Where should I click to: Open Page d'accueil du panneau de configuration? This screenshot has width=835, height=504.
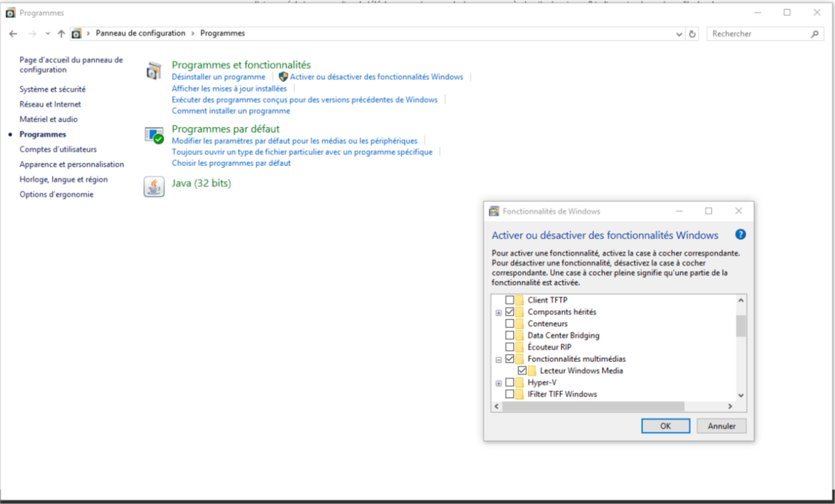71,64
